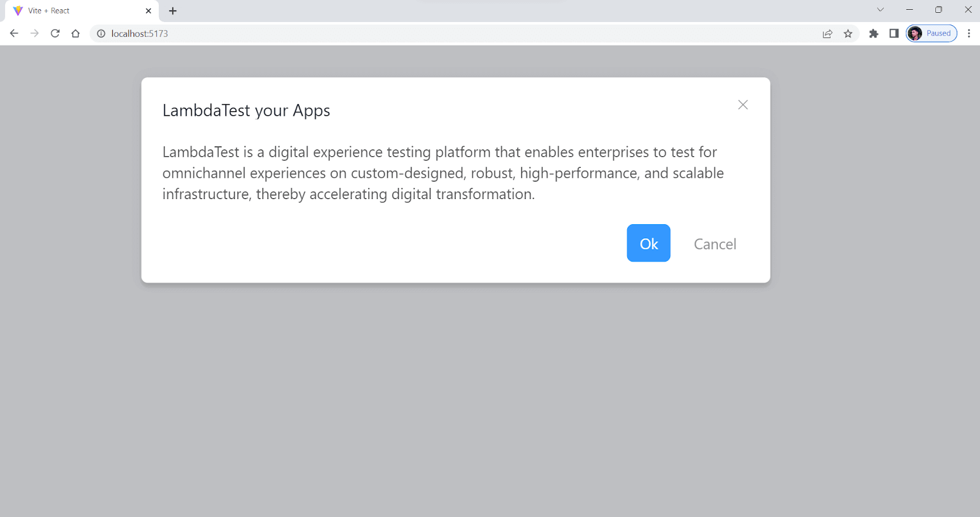Viewport: 980px width, 517px height.
Task: Go back to the previous page
Action: tap(14, 34)
